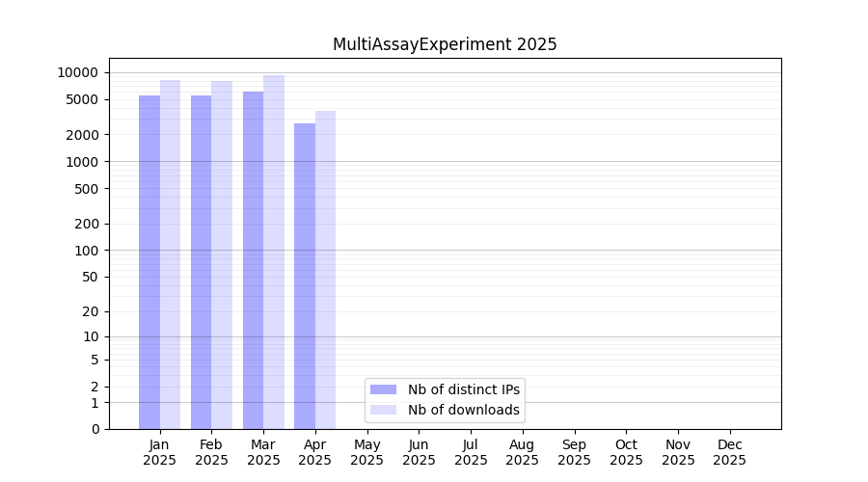
Task: Click the Nb of downloads legend swatch
Action: pos(383,410)
